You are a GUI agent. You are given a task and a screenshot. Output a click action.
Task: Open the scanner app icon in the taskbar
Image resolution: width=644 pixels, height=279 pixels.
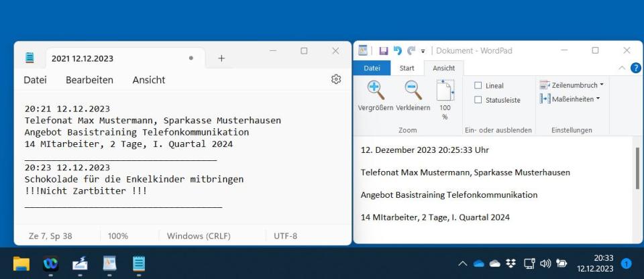[x=80, y=264]
